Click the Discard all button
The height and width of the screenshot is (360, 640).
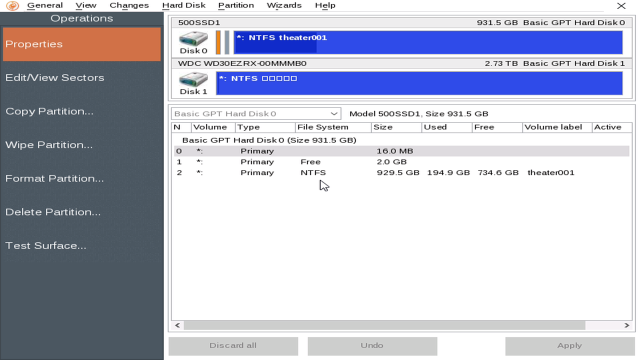coord(233,346)
